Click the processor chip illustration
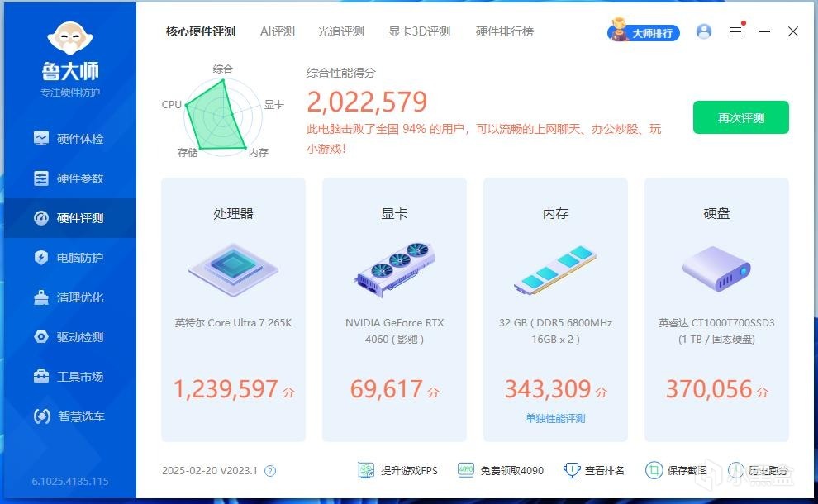The height and width of the screenshot is (504, 818). (233, 269)
